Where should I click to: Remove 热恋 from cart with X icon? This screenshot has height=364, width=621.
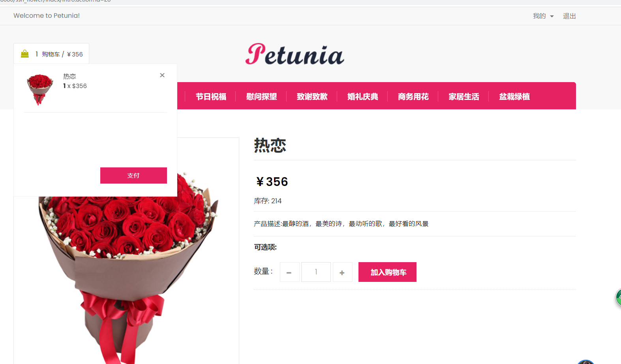tap(162, 75)
